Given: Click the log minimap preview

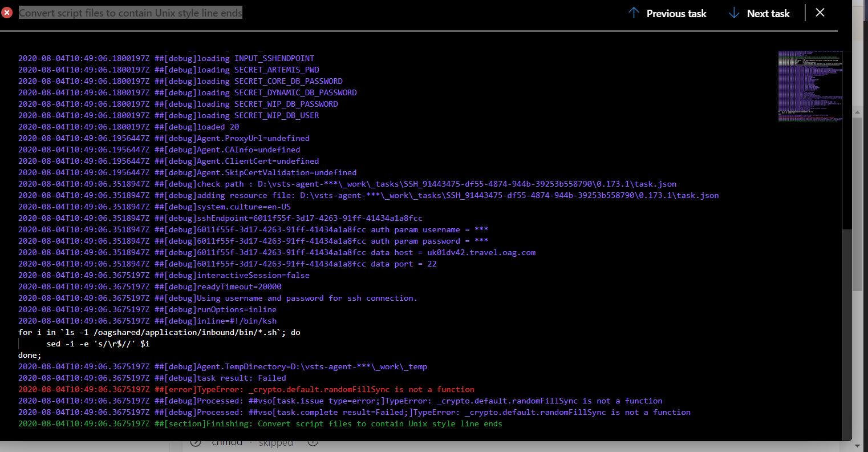Looking at the screenshot, I should coord(810,86).
